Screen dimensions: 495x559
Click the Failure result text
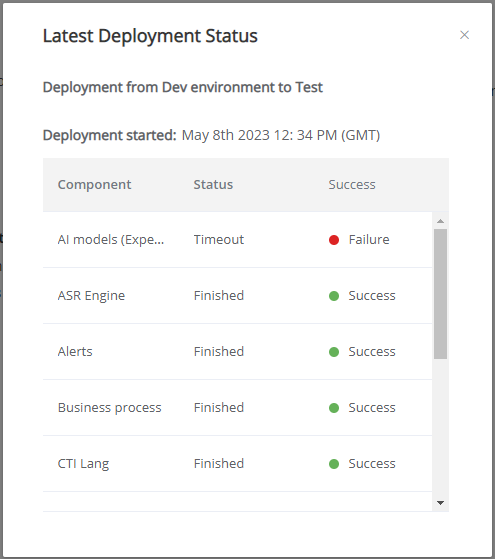pos(369,240)
